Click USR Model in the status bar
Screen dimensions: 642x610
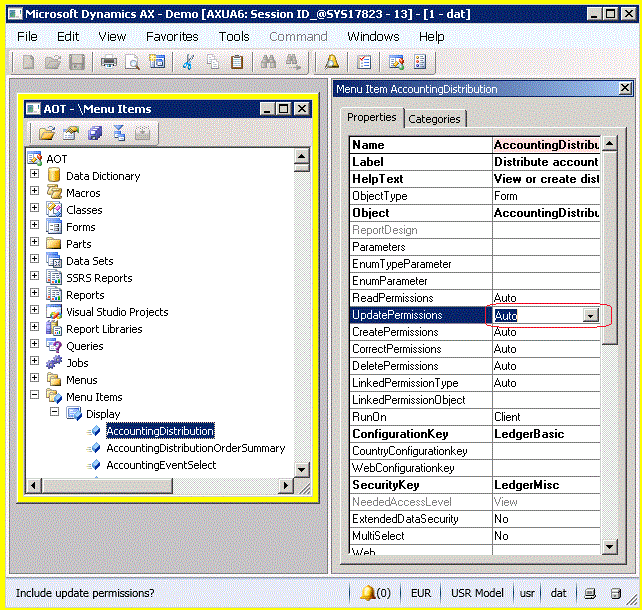tap(477, 593)
